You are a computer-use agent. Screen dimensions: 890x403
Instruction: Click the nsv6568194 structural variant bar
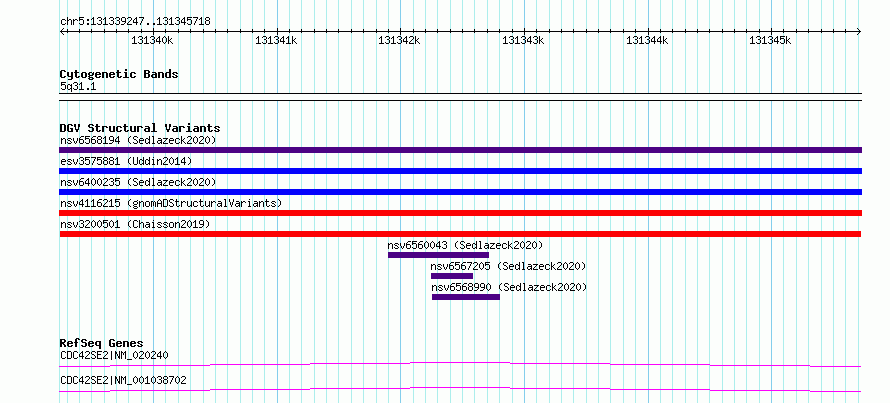[460, 150]
